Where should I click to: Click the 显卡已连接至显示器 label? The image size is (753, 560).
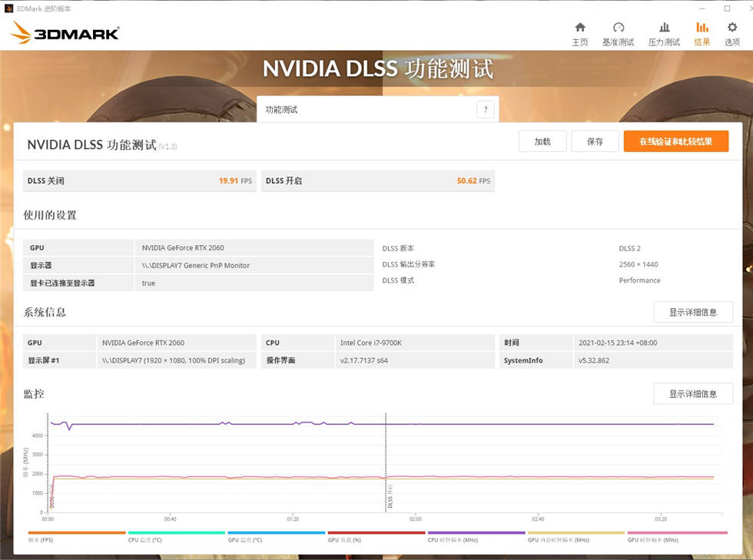click(x=62, y=283)
